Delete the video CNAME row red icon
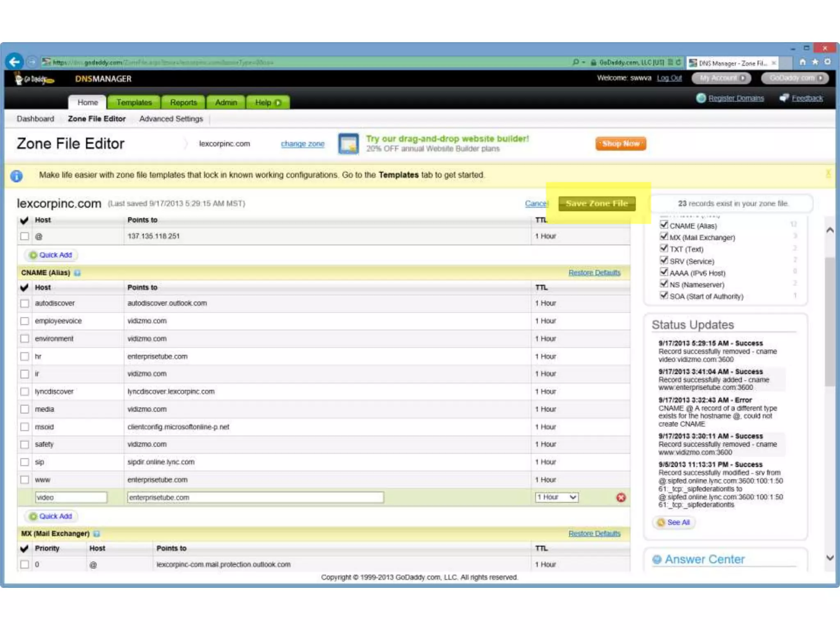The width and height of the screenshot is (840, 630). coord(621,498)
